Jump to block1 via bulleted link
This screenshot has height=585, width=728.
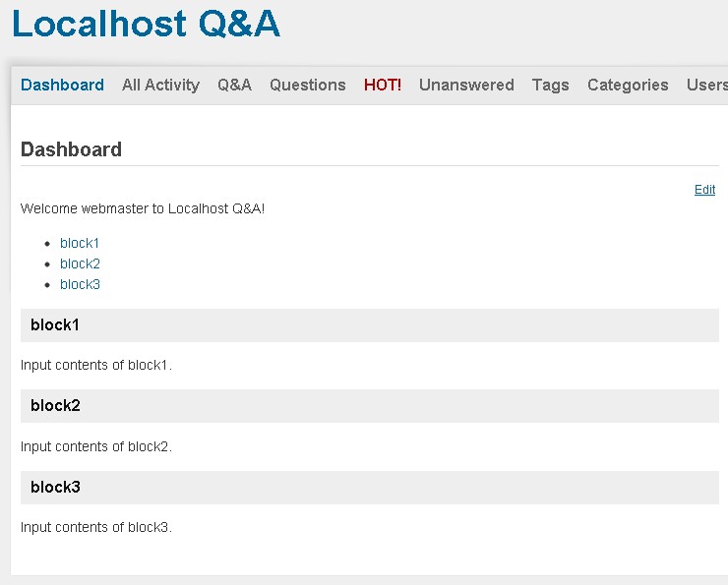tap(80, 243)
